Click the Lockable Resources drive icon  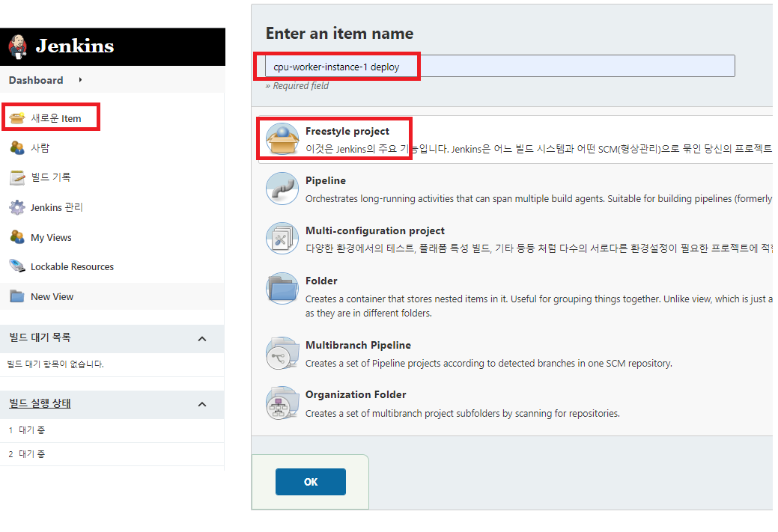coord(17,266)
